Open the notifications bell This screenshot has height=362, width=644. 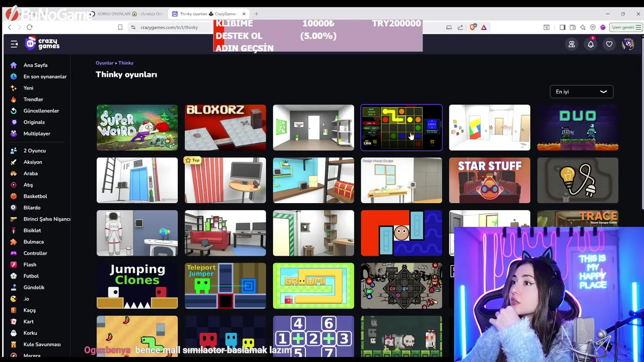591,44
